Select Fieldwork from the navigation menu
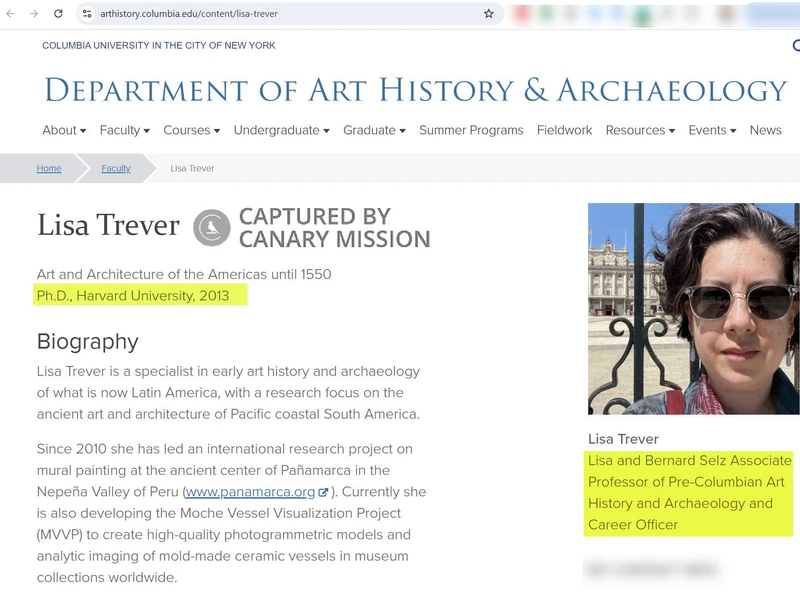Viewport: 800px width, 595px height. (564, 130)
